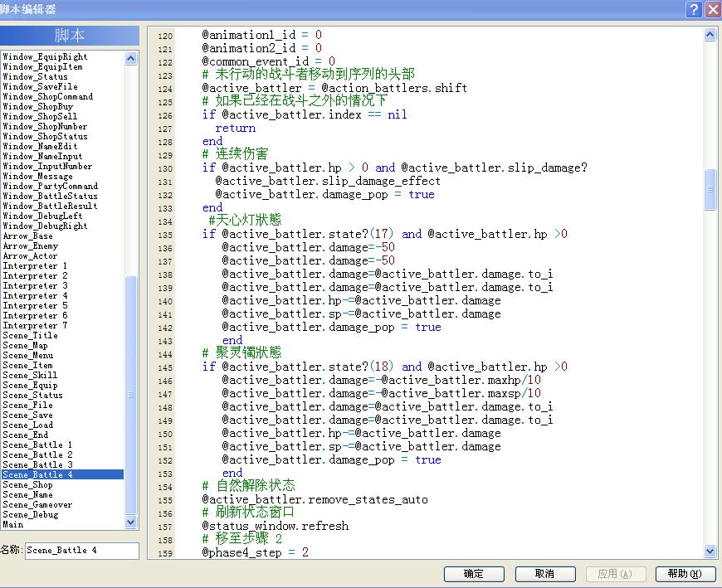Select Scene_Skill script
Image resolution: width=722 pixels, height=588 pixels.
tap(30, 376)
